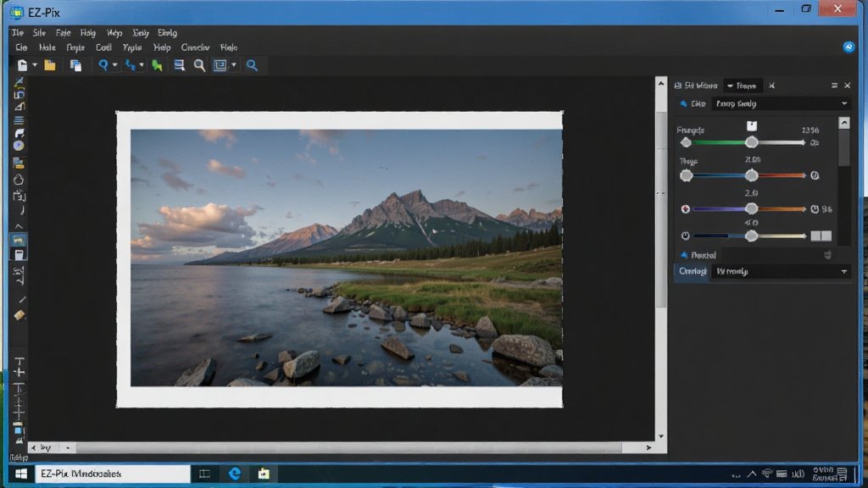Click the red icon left of the purple slider
868x488 pixels.
click(x=685, y=209)
